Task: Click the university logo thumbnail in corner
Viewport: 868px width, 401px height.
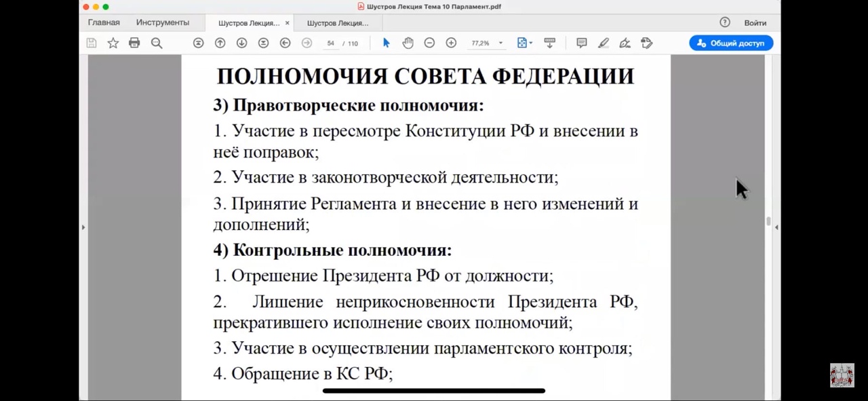Action: click(x=842, y=375)
